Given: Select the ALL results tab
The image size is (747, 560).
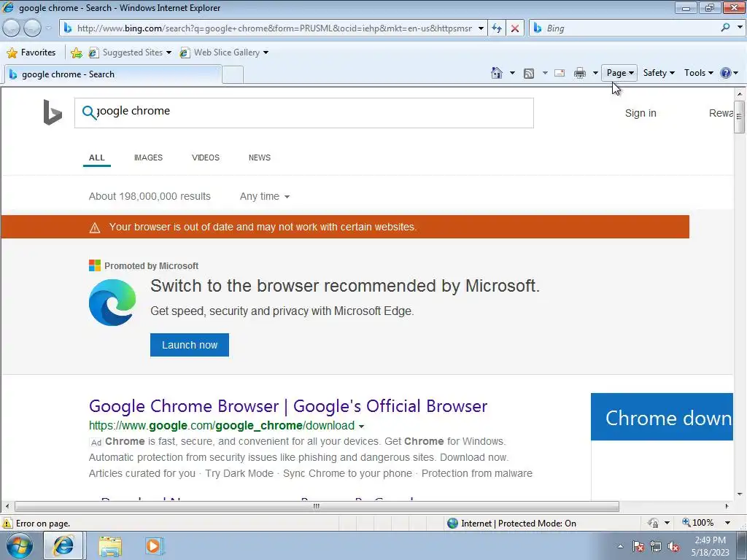Looking at the screenshot, I should click(97, 157).
